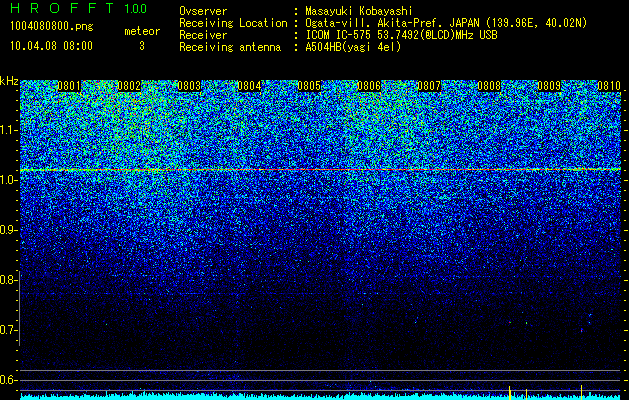Click the 0806 time marker
The image size is (629, 400).
click(x=369, y=86)
